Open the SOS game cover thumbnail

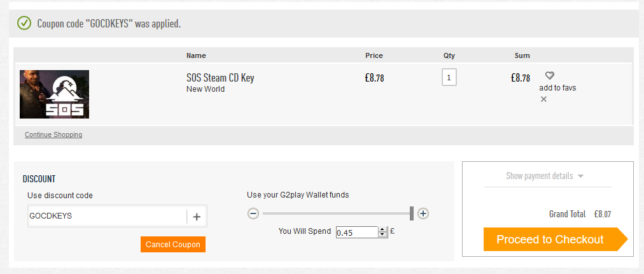54,94
